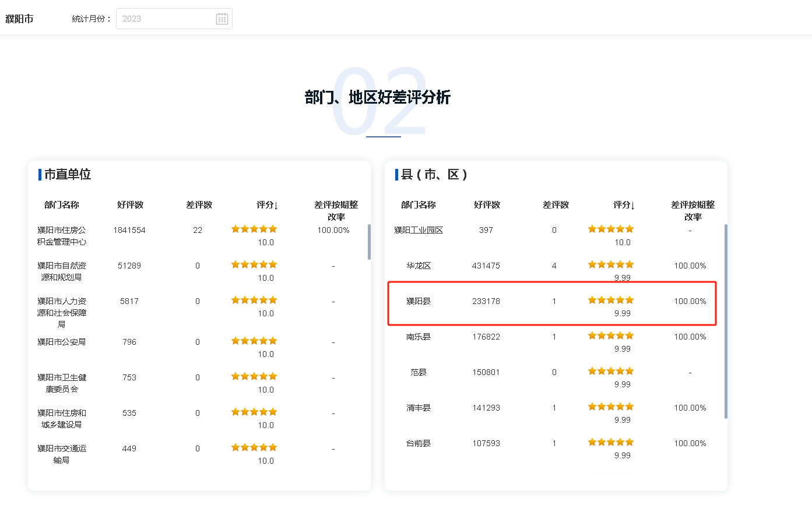Click the five-star rating for 台前县
Image resolution: width=812 pixels, height=516 pixels.
611,442
